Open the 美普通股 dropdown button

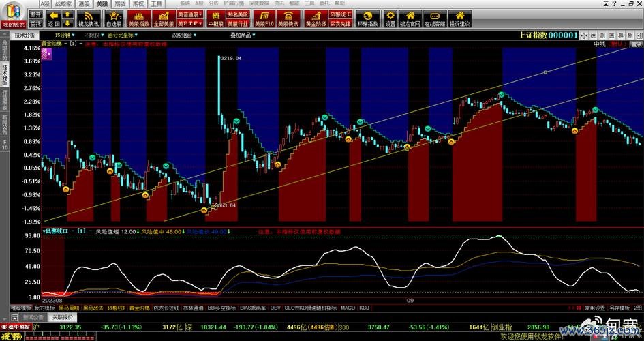(190, 14)
